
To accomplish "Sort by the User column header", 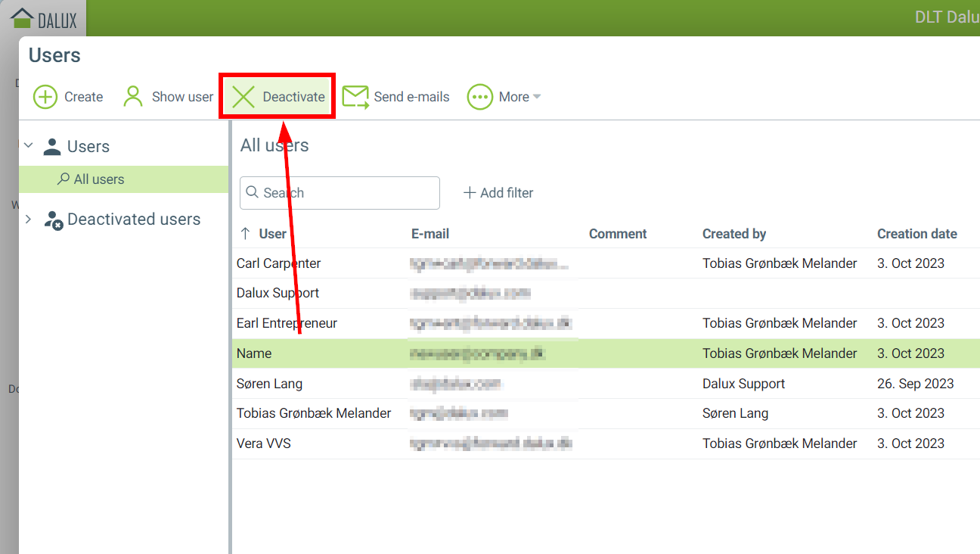I will pos(272,234).
